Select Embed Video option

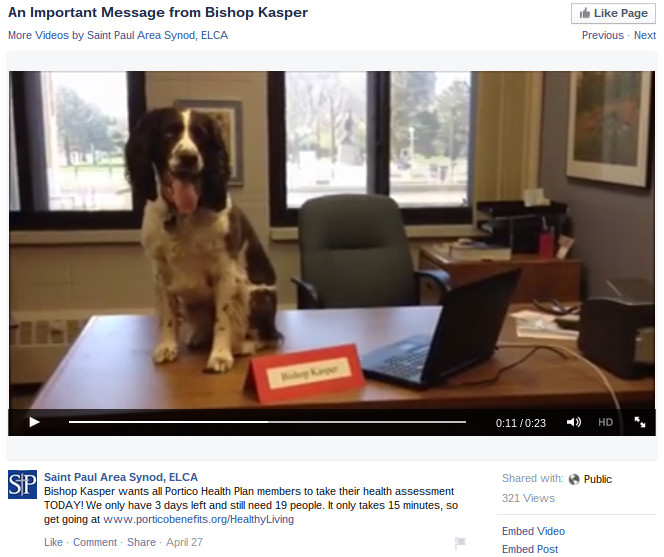coord(533,531)
